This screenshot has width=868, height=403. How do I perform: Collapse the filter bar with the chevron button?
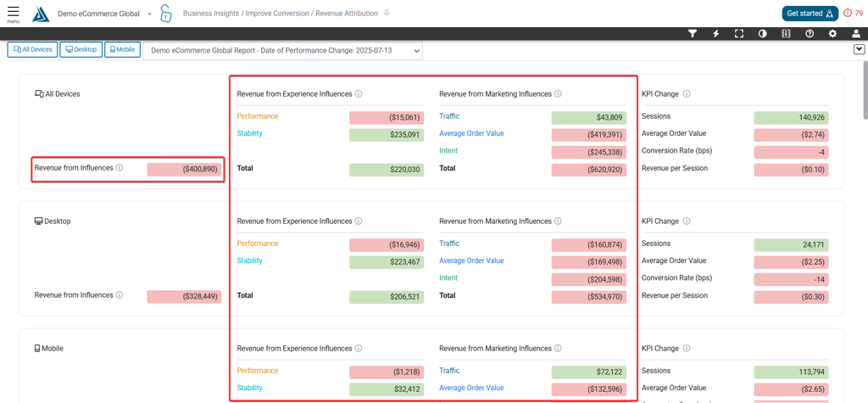860,50
